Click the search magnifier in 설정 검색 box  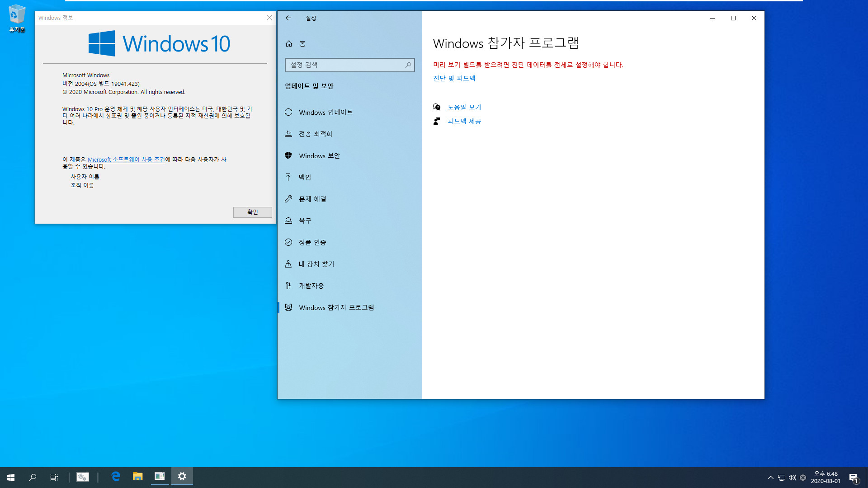408,65
